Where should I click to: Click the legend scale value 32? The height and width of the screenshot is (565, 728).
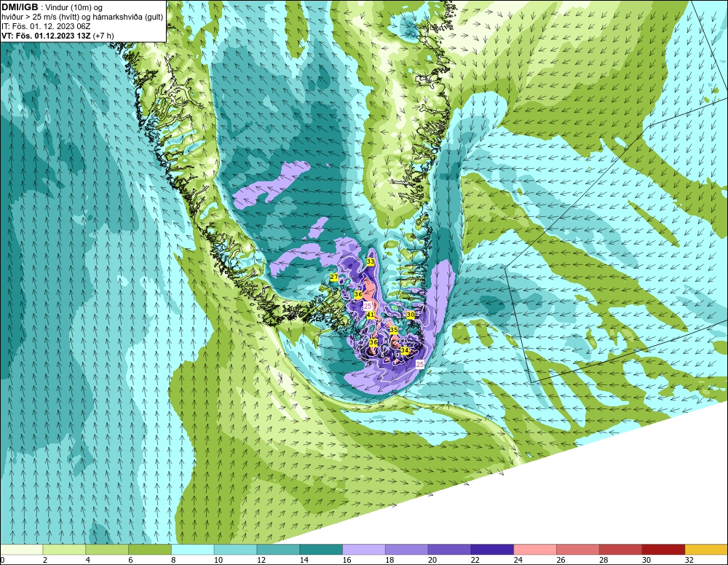click(x=689, y=560)
